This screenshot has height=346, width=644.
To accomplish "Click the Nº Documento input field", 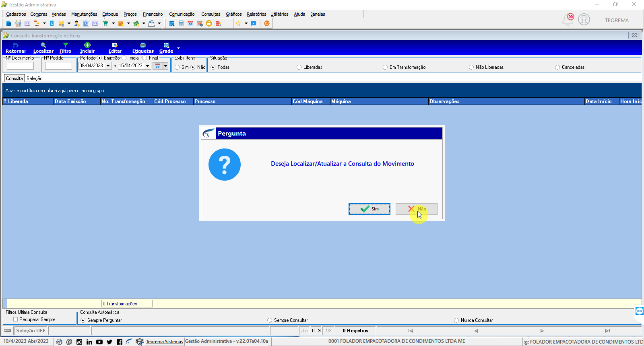I will 20,66.
